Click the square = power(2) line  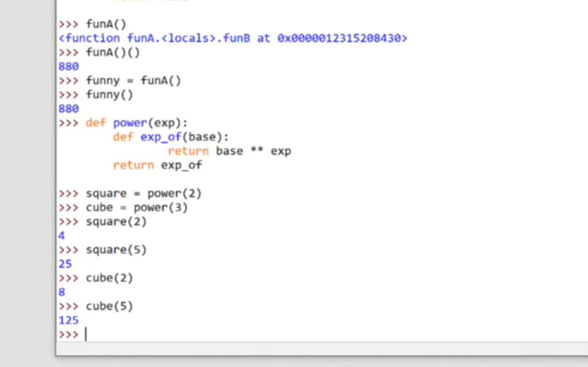[144, 193]
